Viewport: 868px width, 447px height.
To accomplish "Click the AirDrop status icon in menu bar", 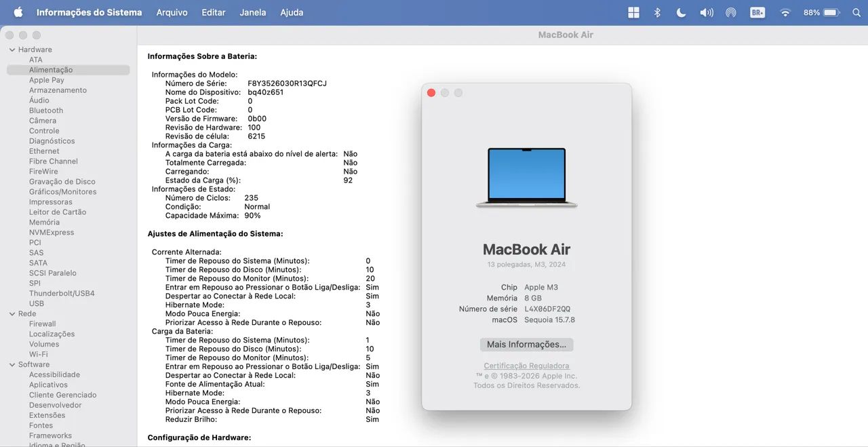I will pos(731,12).
